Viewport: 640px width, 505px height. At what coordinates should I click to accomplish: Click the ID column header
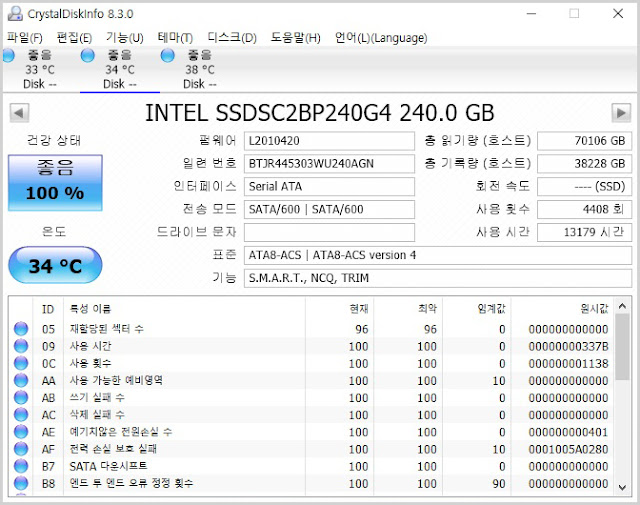(48, 309)
